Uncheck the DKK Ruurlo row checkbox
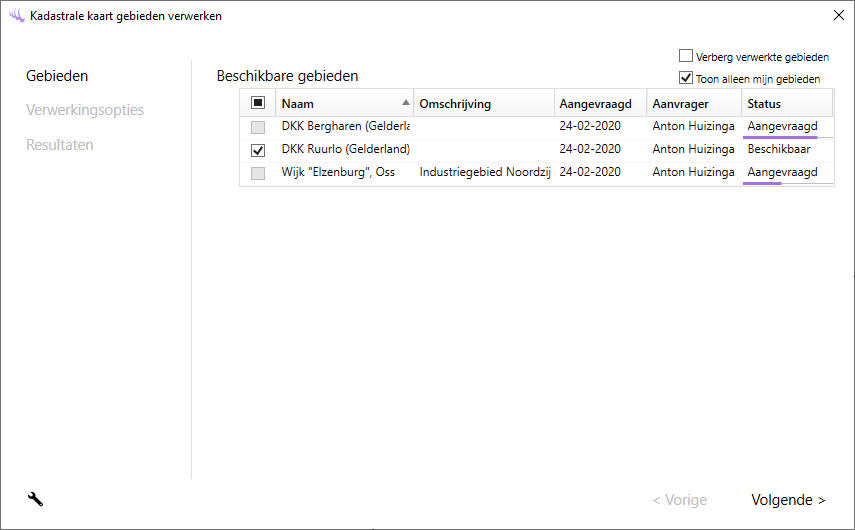Image resolution: width=855 pixels, height=530 pixels. click(x=258, y=150)
